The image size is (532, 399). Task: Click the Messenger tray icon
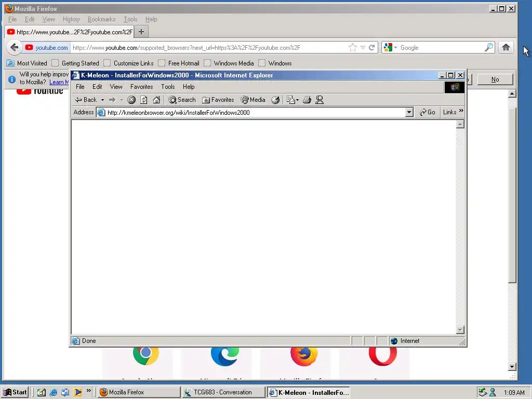[x=493, y=393]
